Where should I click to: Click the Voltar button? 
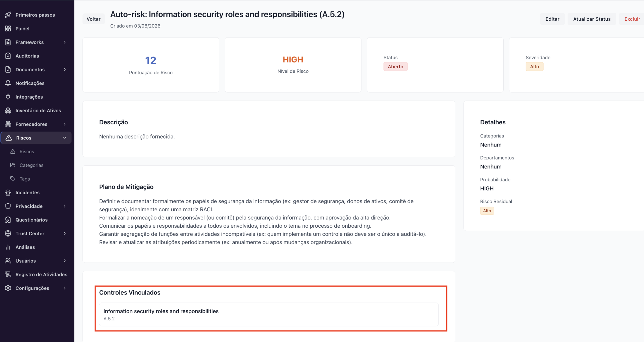point(94,19)
